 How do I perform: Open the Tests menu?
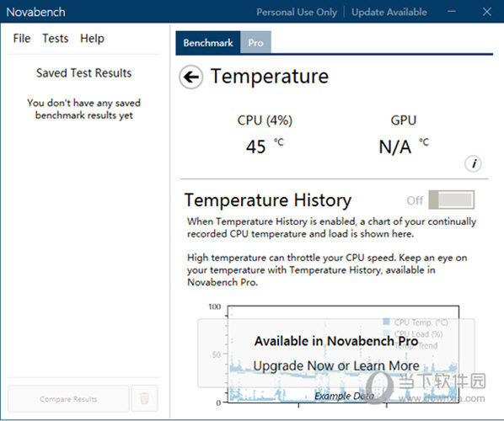(56, 39)
